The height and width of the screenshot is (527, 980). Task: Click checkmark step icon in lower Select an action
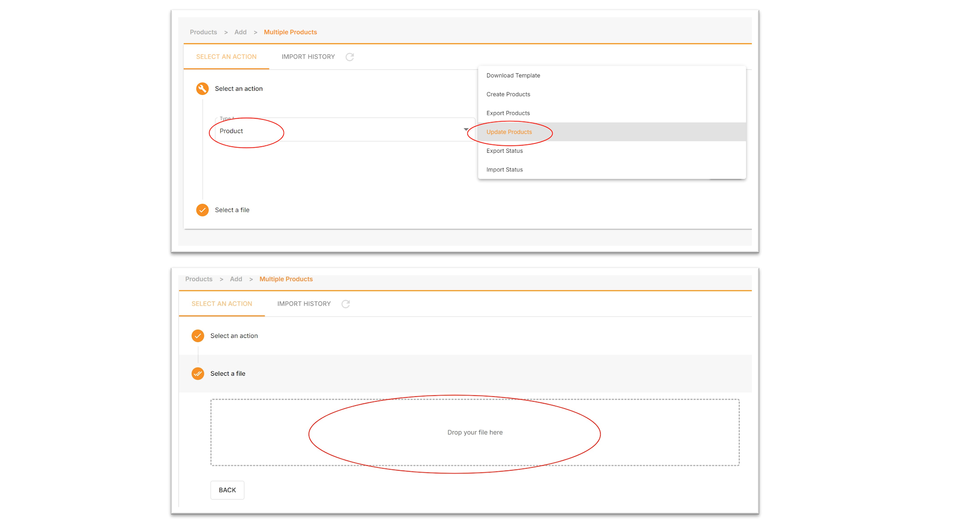coord(198,336)
